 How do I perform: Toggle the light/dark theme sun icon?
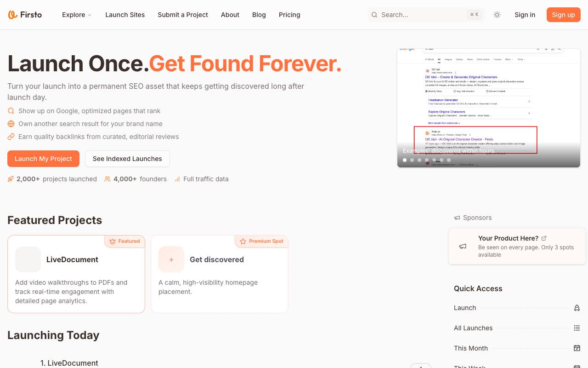click(x=497, y=15)
